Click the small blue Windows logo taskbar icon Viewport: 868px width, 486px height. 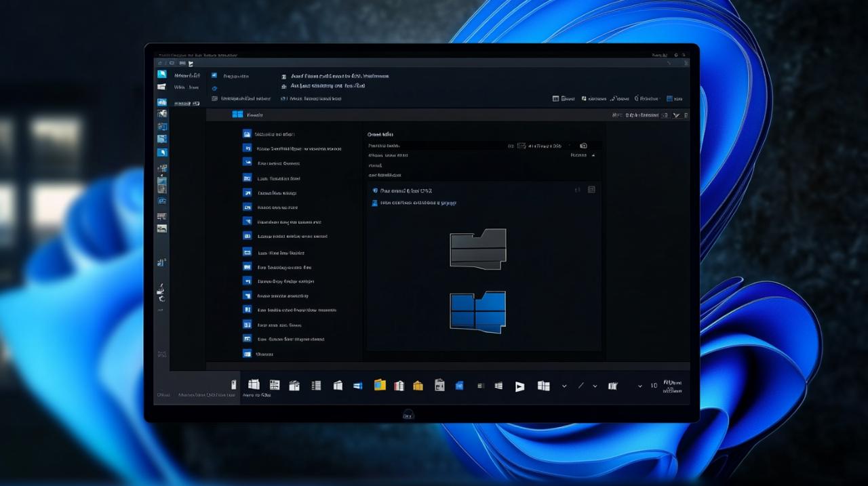click(358, 386)
